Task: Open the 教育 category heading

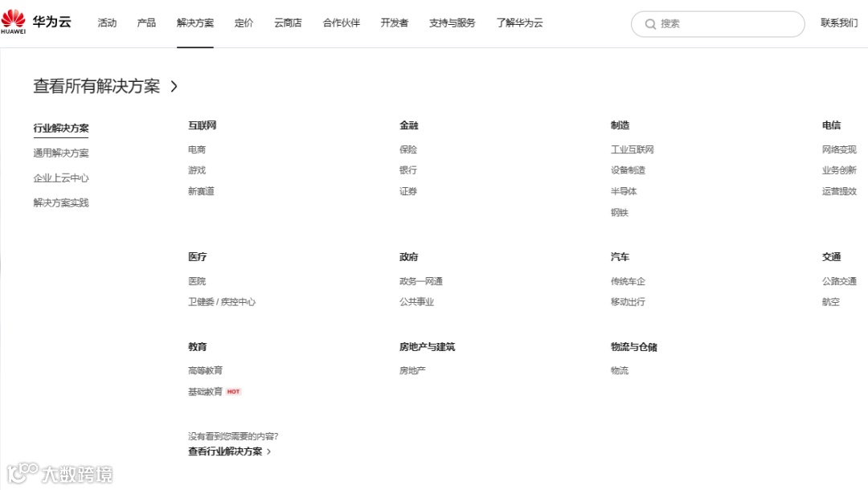Action: [197, 347]
